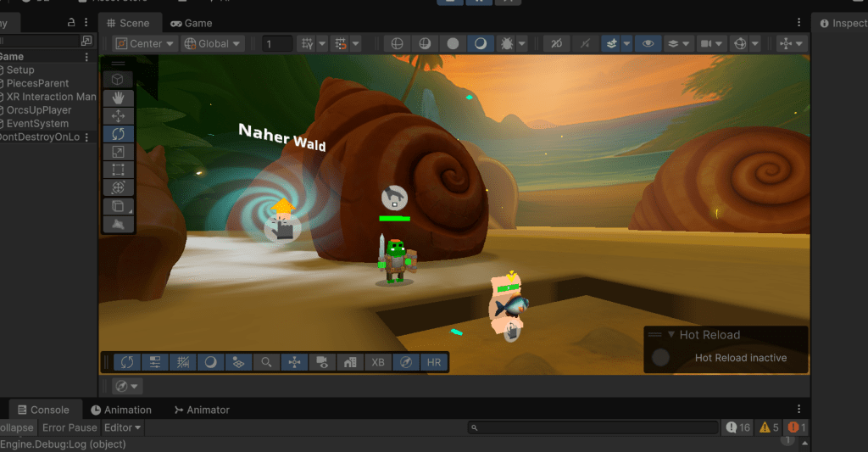Click the console search field
The image size is (868, 452).
(592, 427)
